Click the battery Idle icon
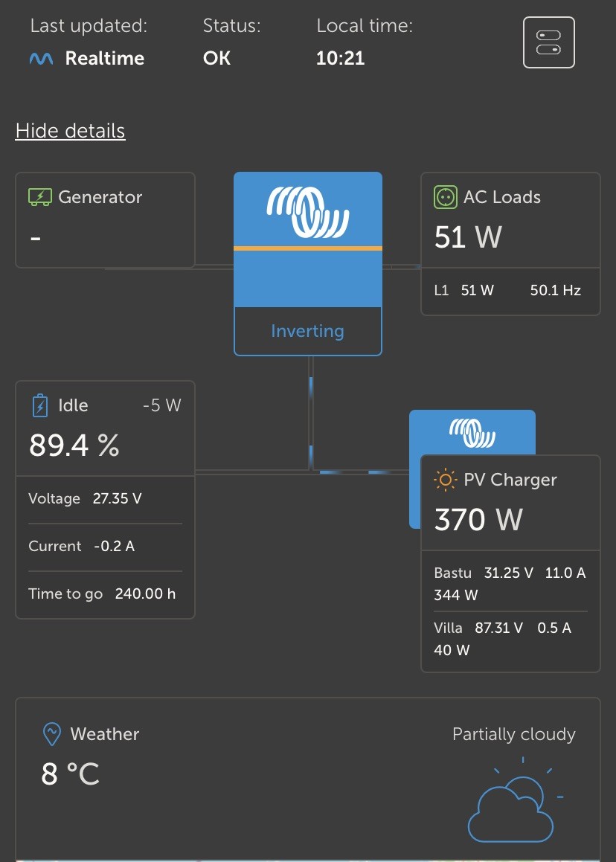This screenshot has width=616, height=862. pyautogui.click(x=39, y=406)
